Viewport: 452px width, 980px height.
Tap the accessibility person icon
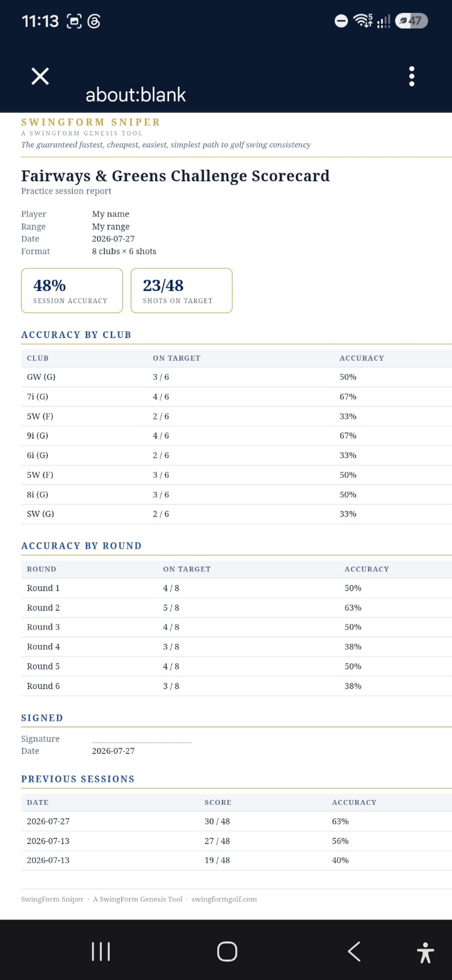click(425, 953)
